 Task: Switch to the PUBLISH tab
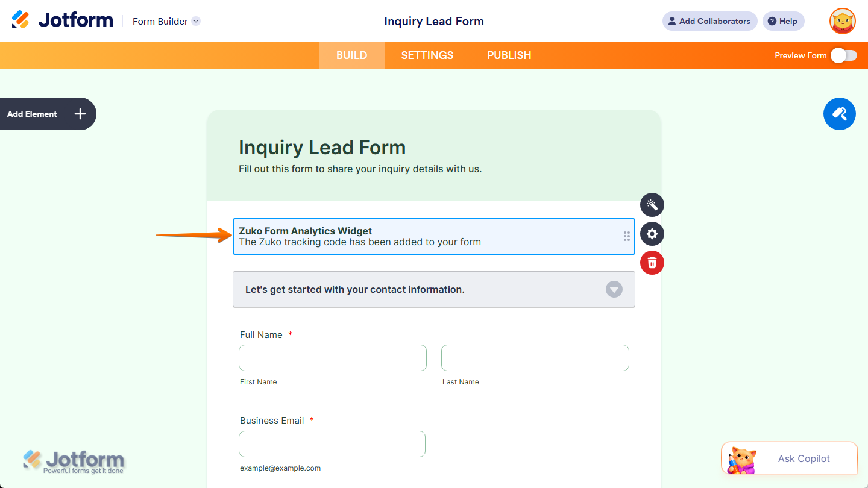pyautogui.click(x=509, y=55)
